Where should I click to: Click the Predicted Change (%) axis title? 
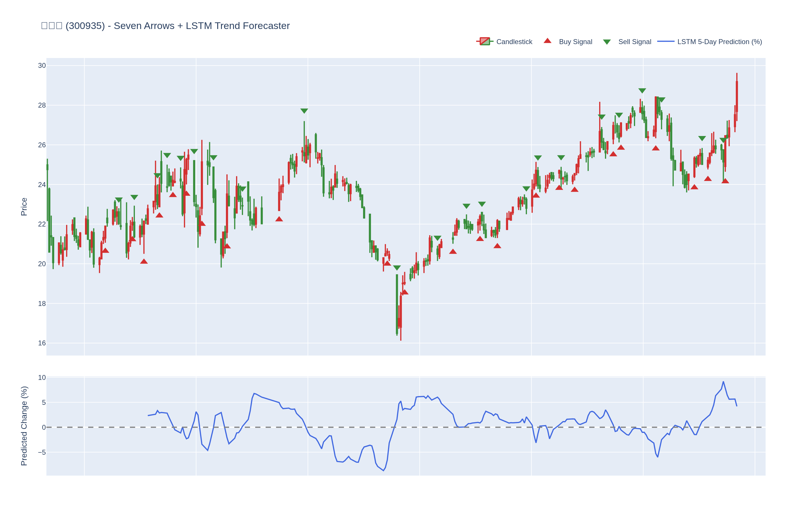(24, 426)
